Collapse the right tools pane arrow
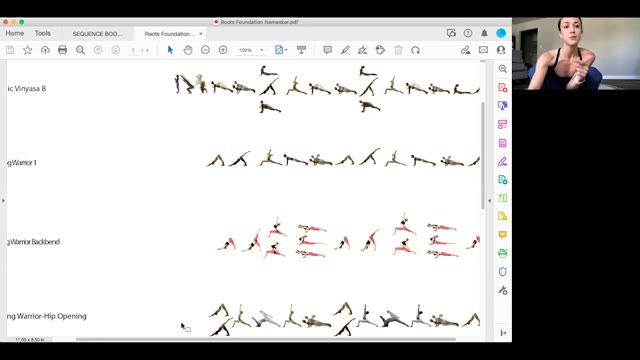The image size is (640, 360). point(489,200)
